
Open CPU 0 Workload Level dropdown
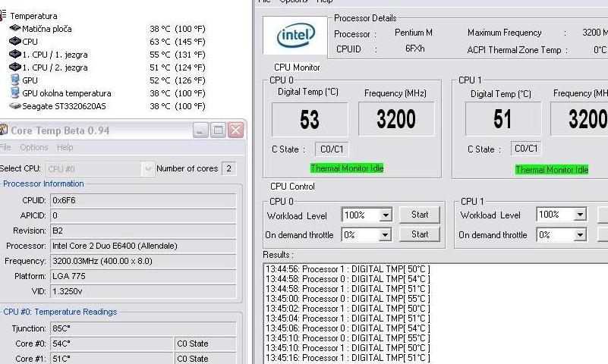tap(386, 215)
